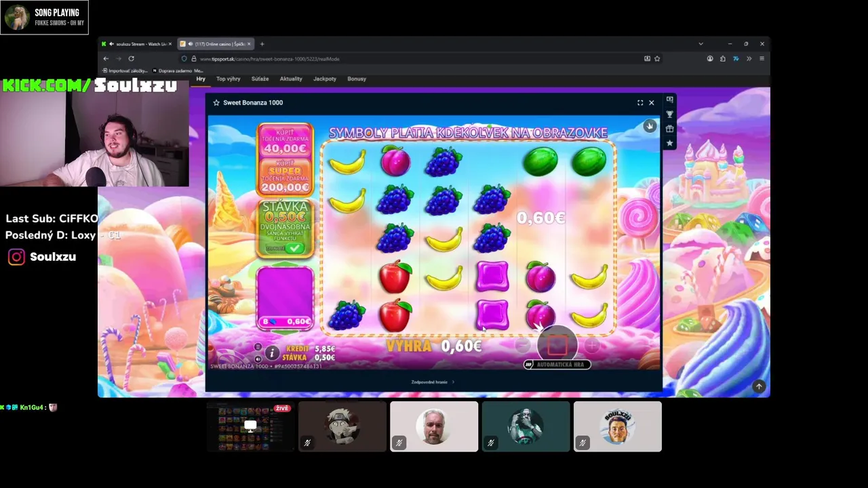This screenshot has width=868, height=488.
Task: Open Automatická hra autoplay settings
Action: (557, 365)
